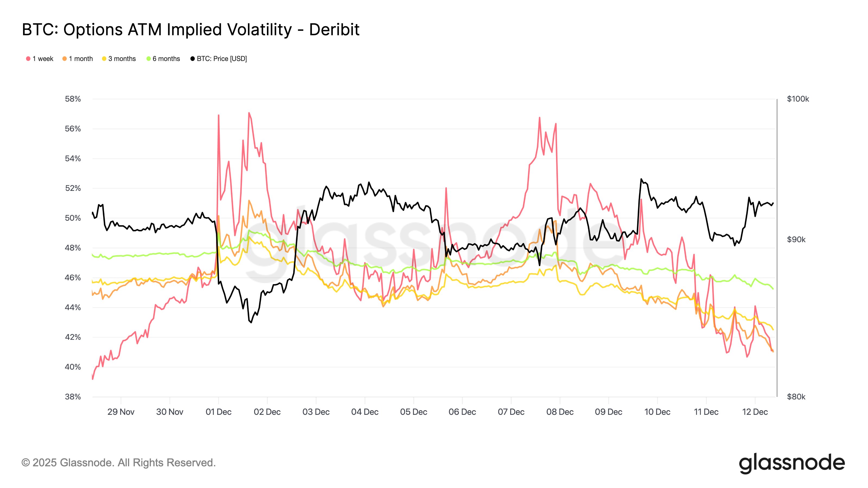868x488 pixels.
Task: Toggle the '6 months' legend label
Action: (166, 59)
